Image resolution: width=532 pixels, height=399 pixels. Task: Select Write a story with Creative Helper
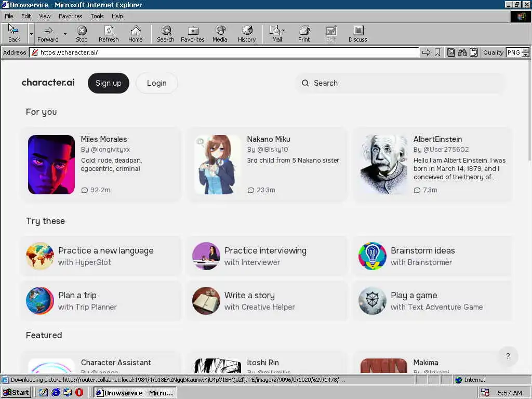268,301
